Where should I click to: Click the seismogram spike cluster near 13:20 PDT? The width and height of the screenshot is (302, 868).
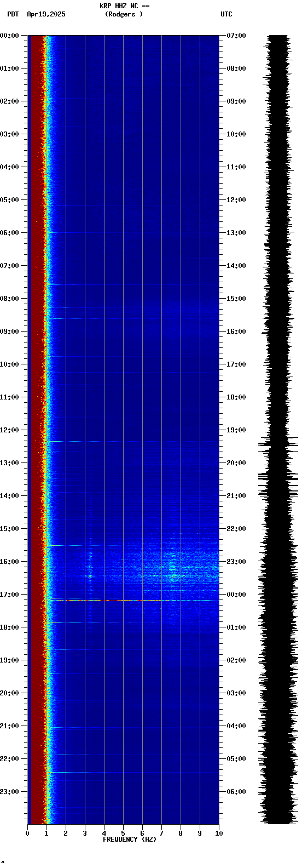click(278, 476)
